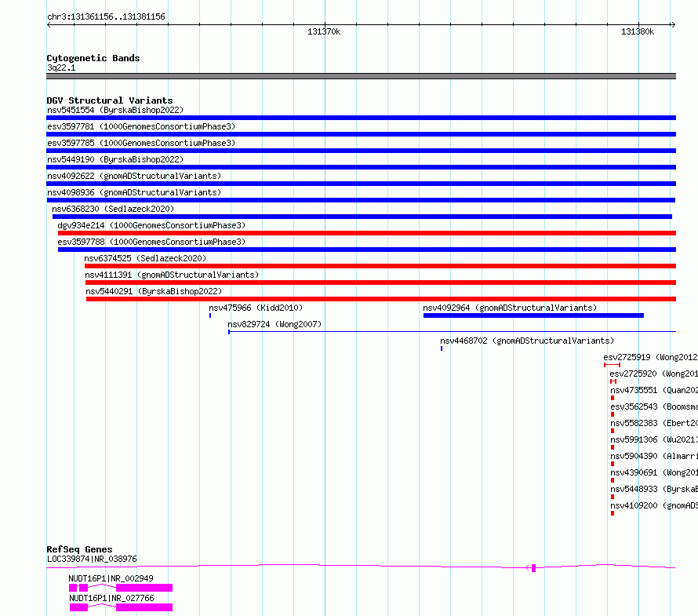Open the esv2725920 variant label
This screenshot has height=616, width=698.
coord(653,374)
